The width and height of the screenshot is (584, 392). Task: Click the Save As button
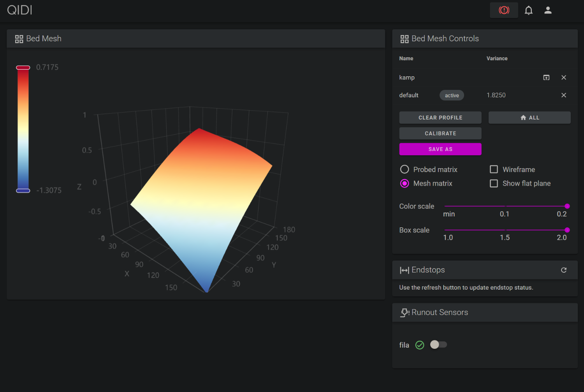pyautogui.click(x=440, y=149)
